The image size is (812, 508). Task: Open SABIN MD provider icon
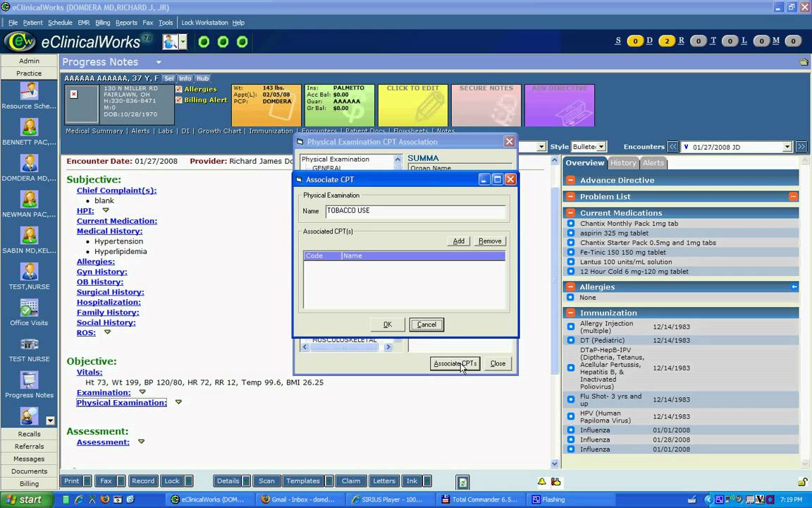click(x=29, y=236)
